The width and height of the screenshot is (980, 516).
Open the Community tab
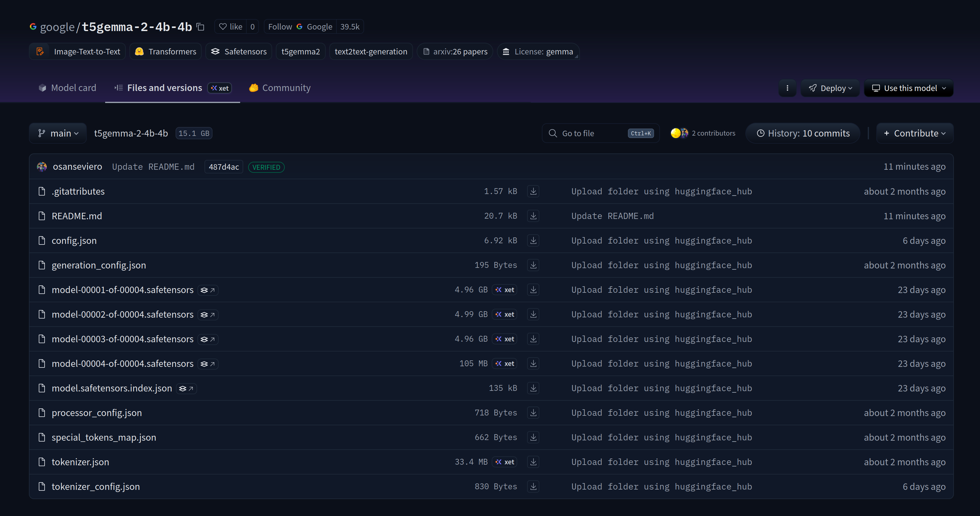click(x=280, y=88)
